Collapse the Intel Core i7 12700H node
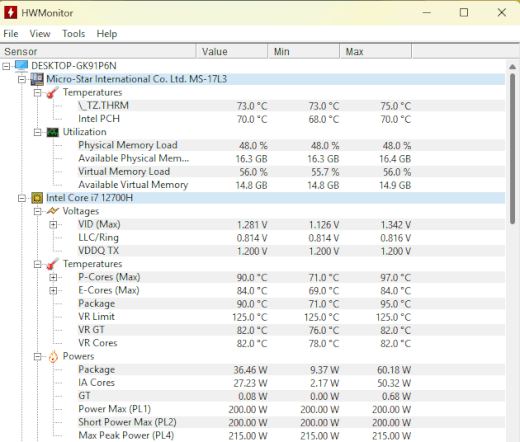The width and height of the screenshot is (520, 442). 22,198
